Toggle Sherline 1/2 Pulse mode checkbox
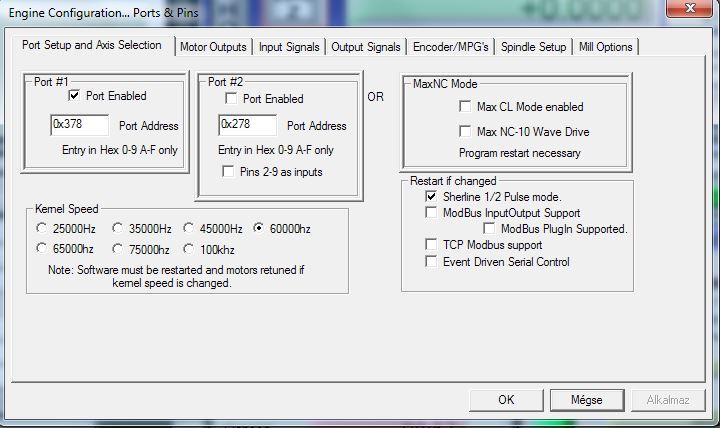Screen dimensions: 720x428 coord(431,197)
